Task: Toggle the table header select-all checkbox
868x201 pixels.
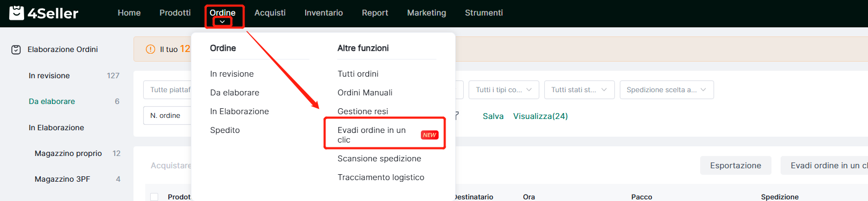Action: tap(154, 197)
